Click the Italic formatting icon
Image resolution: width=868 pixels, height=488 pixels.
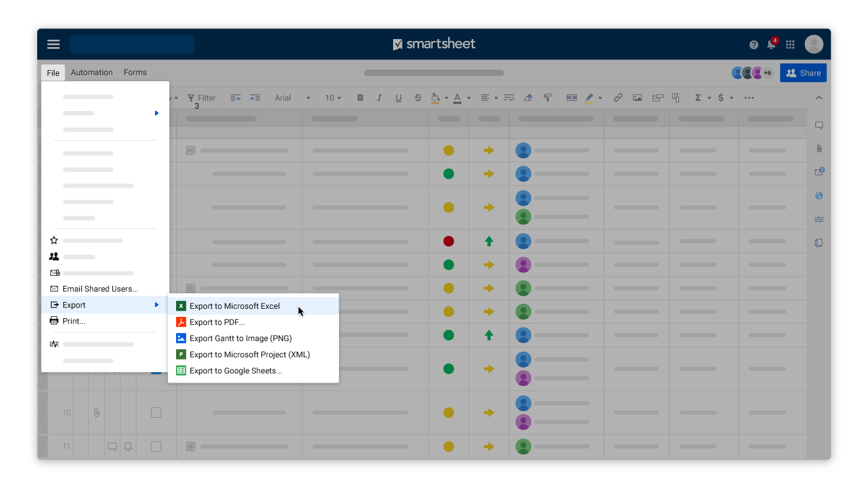pos(379,98)
